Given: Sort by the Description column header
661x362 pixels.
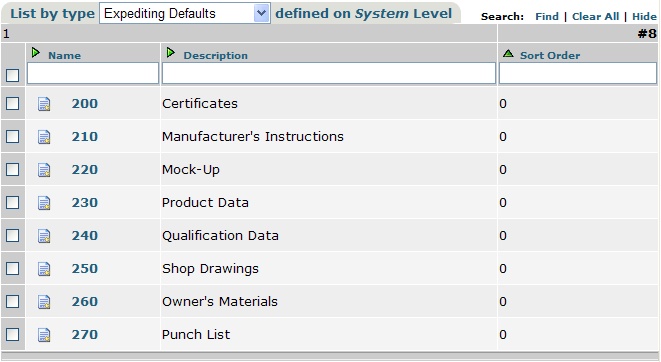Looking at the screenshot, I should pos(215,56).
